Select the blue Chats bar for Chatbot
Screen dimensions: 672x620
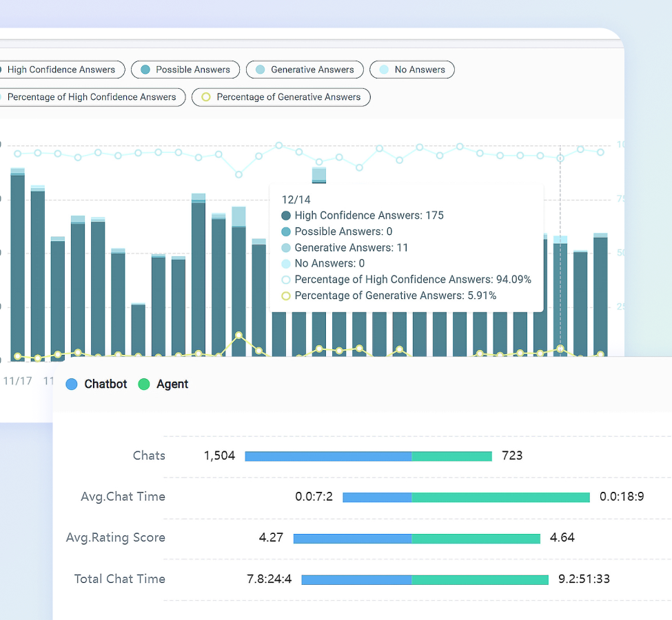pyautogui.click(x=328, y=456)
